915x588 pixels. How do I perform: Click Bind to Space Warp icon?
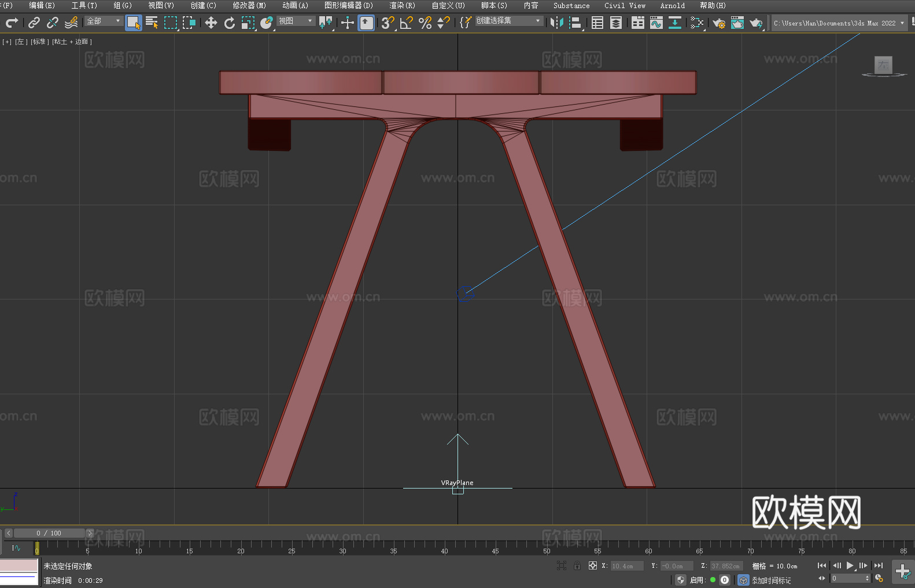[x=71, y=23]
